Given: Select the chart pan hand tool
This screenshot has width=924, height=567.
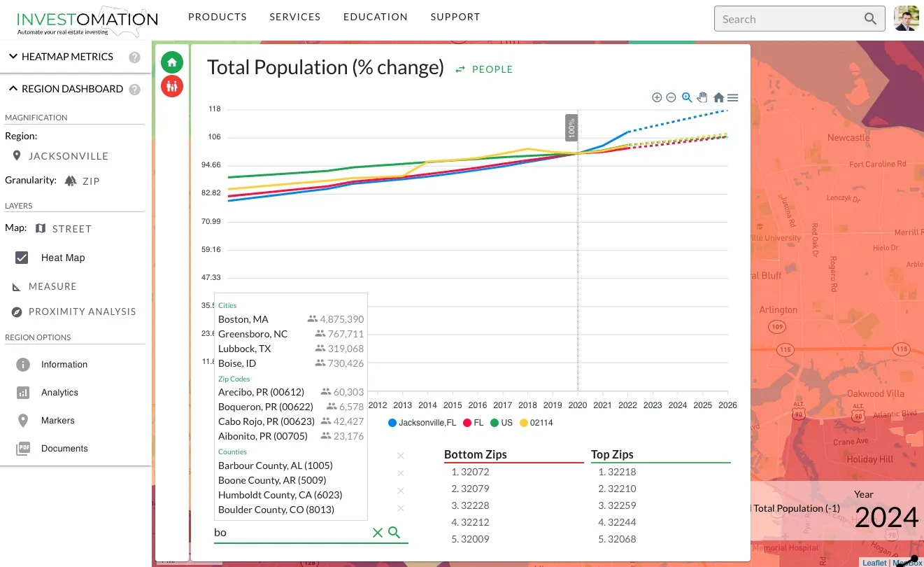Looking at the screenshot, I should point(702,98).
